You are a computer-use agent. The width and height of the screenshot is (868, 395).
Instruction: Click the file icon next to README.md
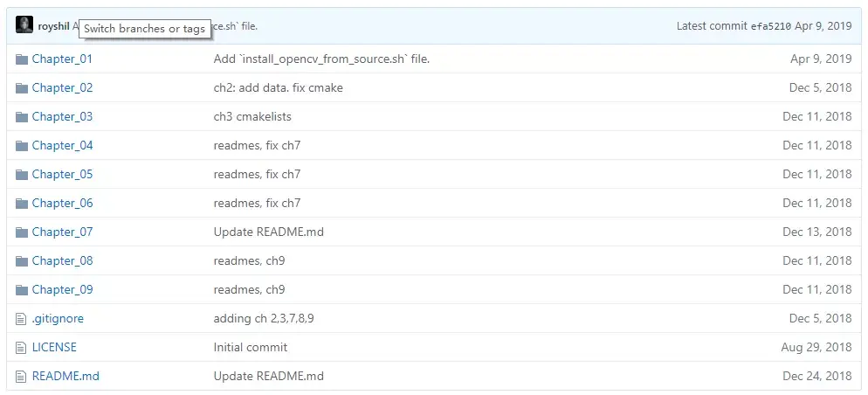click(22, 377)
